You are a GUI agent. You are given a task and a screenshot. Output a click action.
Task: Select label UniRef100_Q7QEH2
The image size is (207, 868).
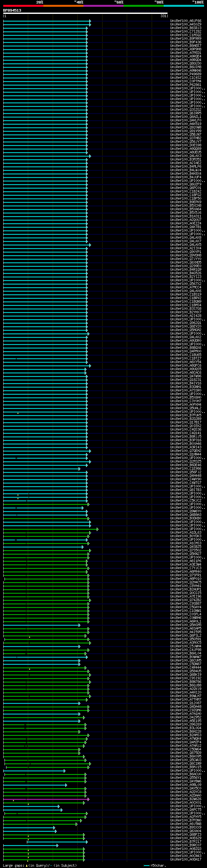[x=186, y=451]
